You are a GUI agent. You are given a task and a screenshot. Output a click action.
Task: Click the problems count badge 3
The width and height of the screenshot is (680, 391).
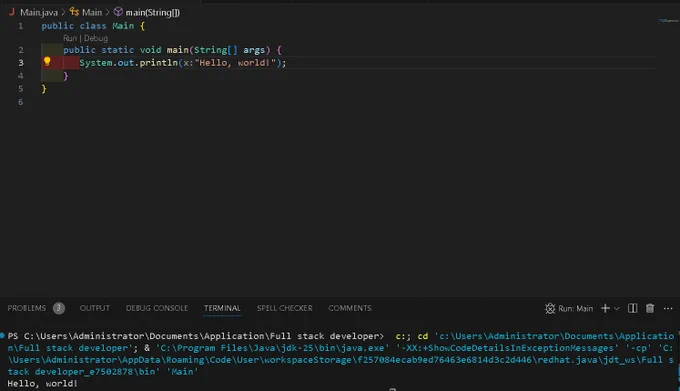tap(59, 308)
